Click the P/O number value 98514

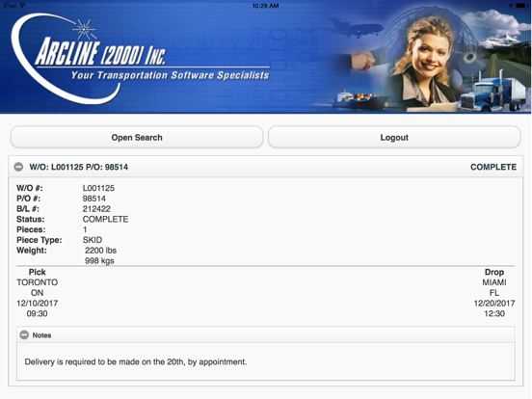click(94, 199)
